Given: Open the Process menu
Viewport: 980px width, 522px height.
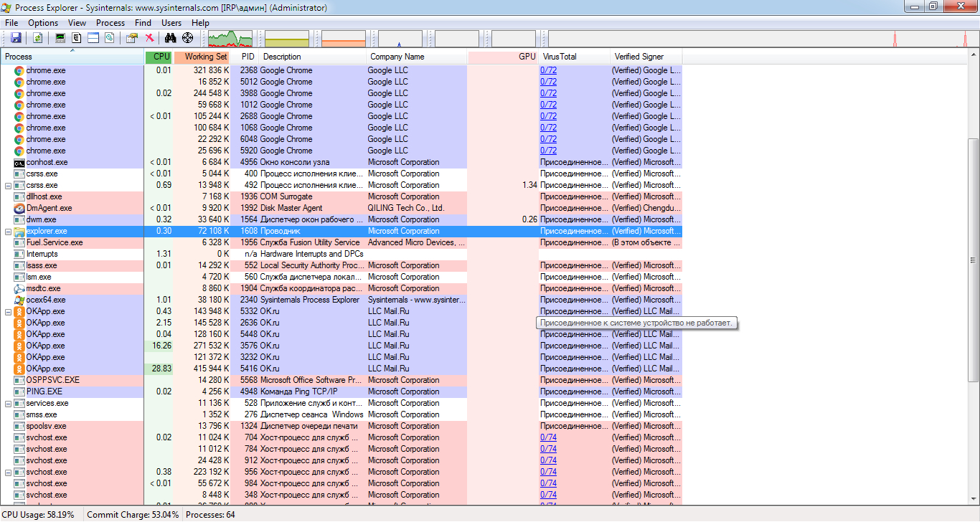Looking at the screenshot, I should [x=110, y=23].
